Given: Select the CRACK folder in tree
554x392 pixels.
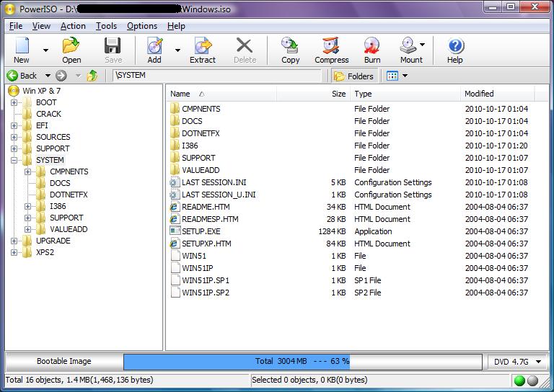Looking at the screenshot, I should (48, 114).
